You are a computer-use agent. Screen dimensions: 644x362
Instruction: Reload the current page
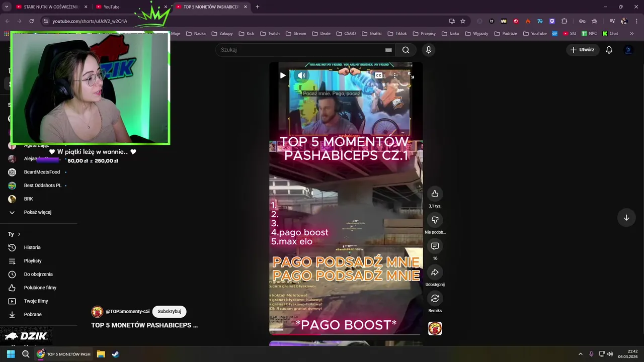pyautogui.click(x=31, y=21)
